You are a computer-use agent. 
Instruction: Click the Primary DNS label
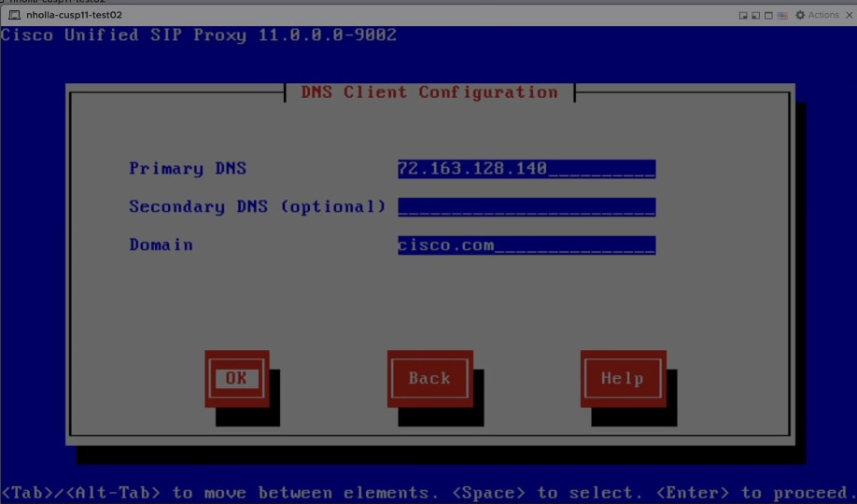coord(188,168)
